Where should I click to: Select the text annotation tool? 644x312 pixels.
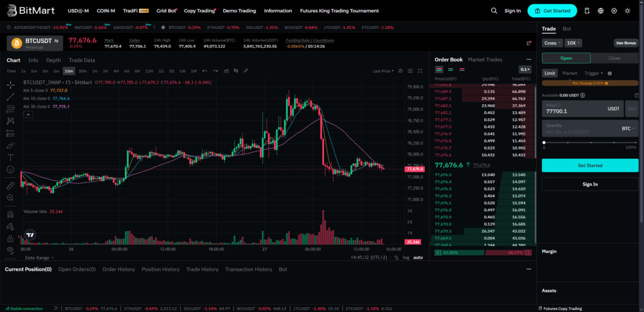10,158
